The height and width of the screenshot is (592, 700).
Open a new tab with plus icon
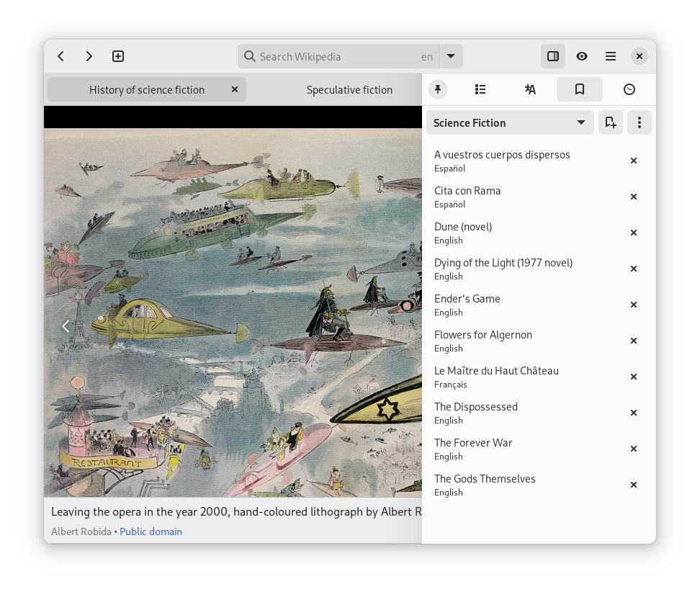[x=118, y=56]
